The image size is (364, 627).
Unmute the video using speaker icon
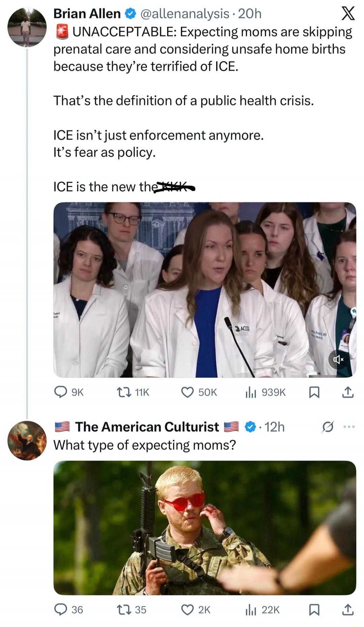coord(338,360)
